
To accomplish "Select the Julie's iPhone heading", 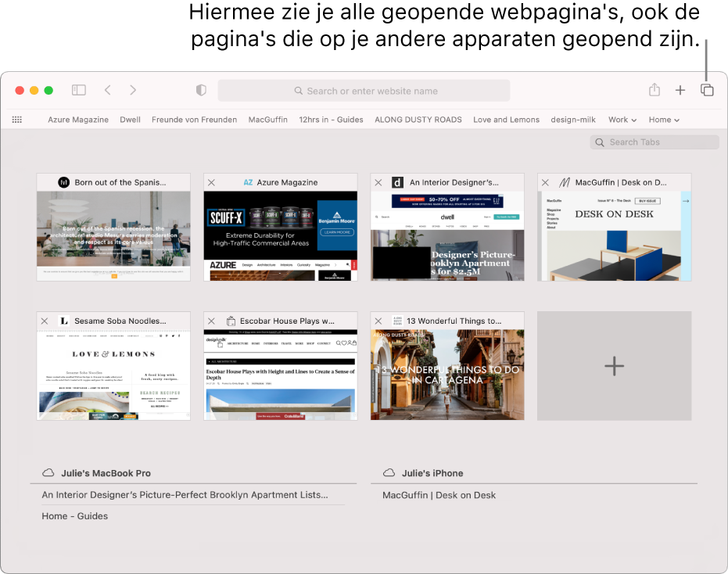I will 432,473.
